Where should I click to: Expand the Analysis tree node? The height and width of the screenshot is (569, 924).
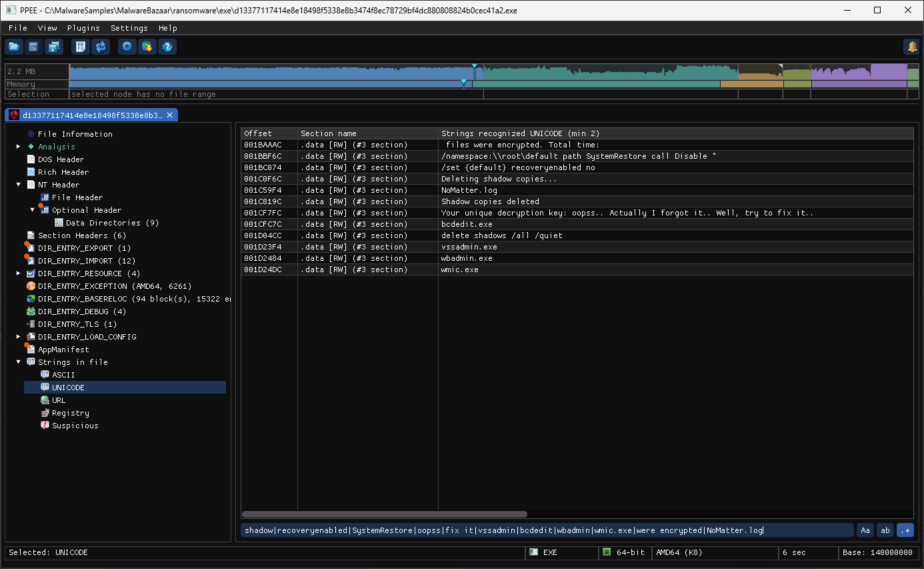click(x=19, y=147)
